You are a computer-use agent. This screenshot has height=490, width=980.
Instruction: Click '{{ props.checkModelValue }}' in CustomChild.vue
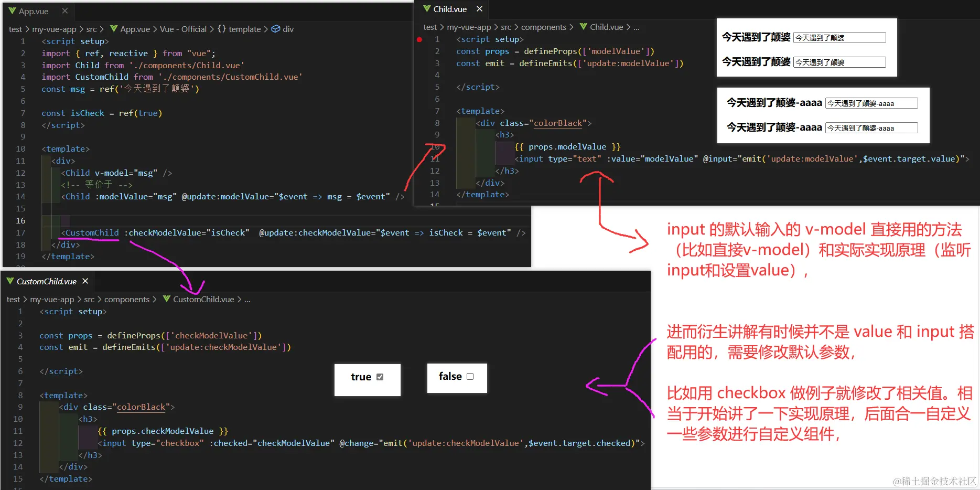click(163, 431)
